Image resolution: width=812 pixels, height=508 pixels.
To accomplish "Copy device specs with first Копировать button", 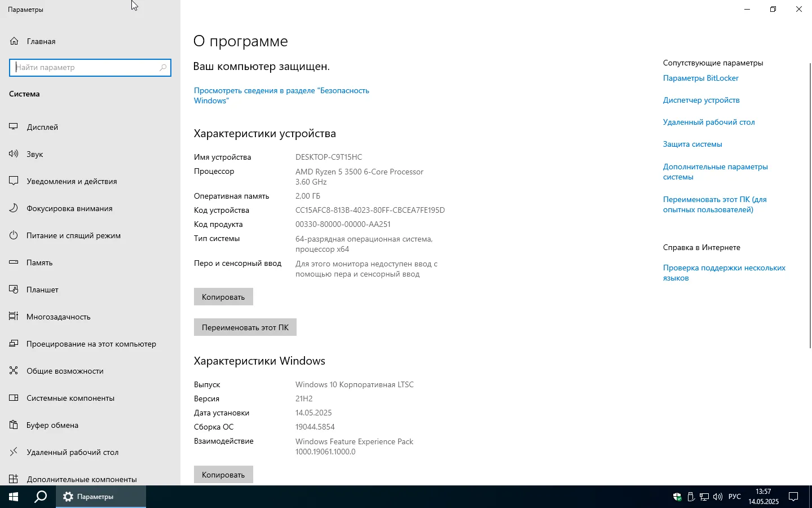I will 223,297.
